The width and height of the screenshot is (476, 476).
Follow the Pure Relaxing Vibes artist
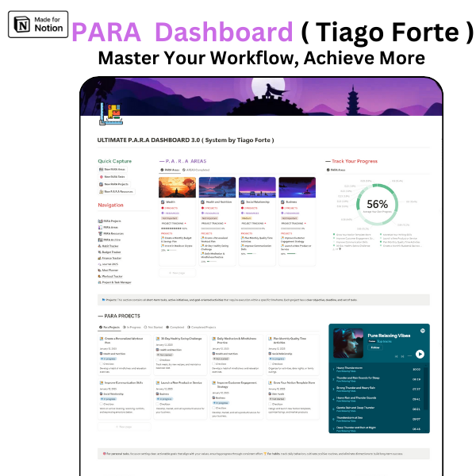click(x=375, y=347)
